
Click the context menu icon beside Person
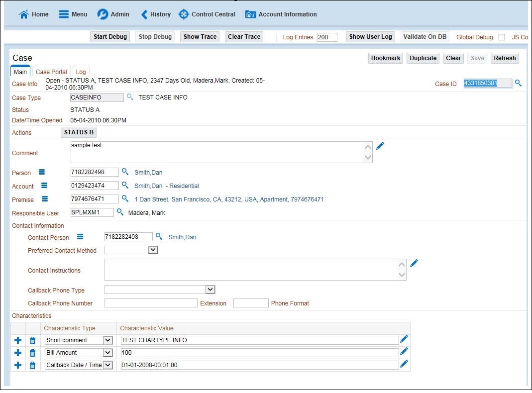coord(41,172)
